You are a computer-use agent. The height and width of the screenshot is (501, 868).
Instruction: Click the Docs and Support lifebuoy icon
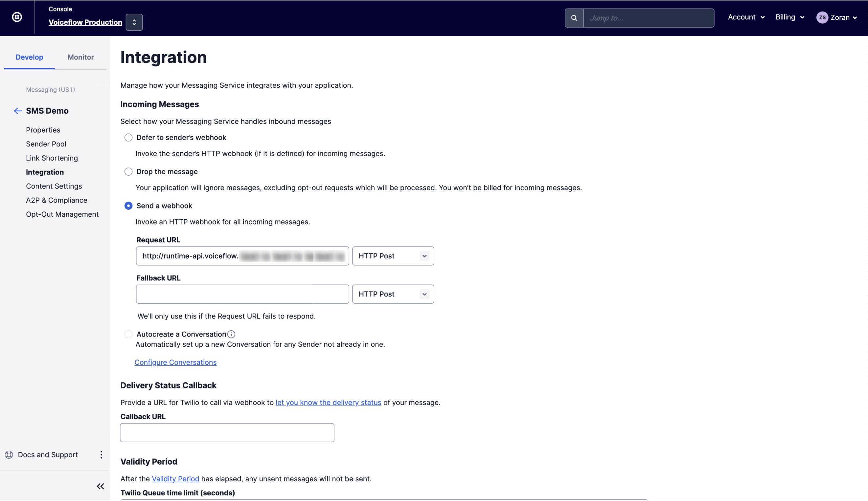[x=9, y=455]
